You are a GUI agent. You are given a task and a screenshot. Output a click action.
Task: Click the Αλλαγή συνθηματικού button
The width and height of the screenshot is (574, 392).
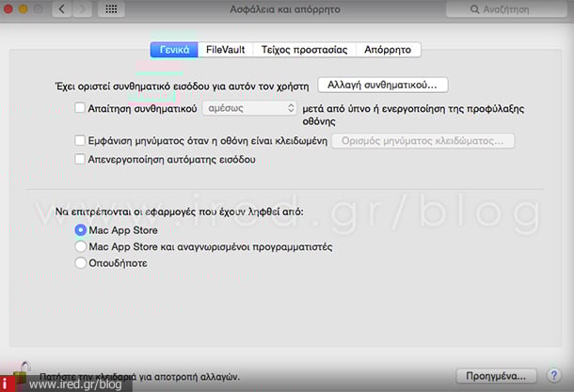383,85
